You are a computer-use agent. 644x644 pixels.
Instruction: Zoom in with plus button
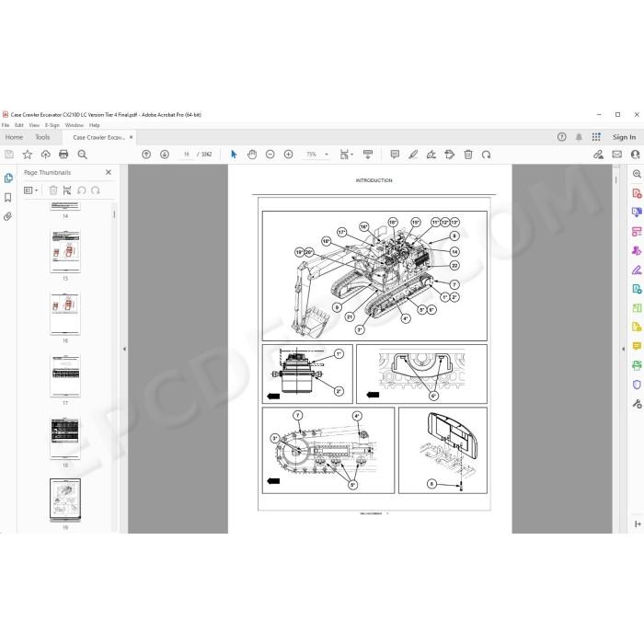pyautogui.click(x=288, y=155)
